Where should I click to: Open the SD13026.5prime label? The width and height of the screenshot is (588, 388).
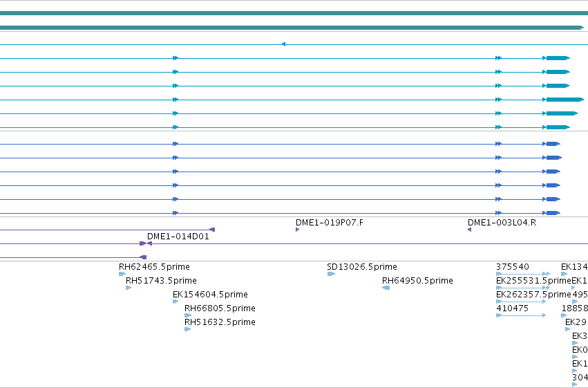[362, 267]
